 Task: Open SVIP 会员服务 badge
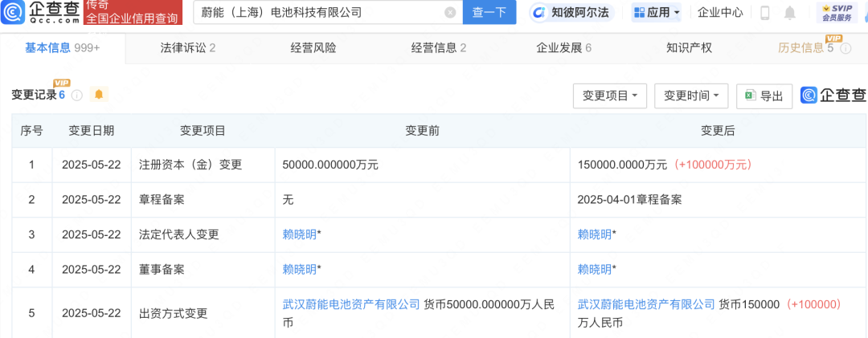click(x=837, y=13)
